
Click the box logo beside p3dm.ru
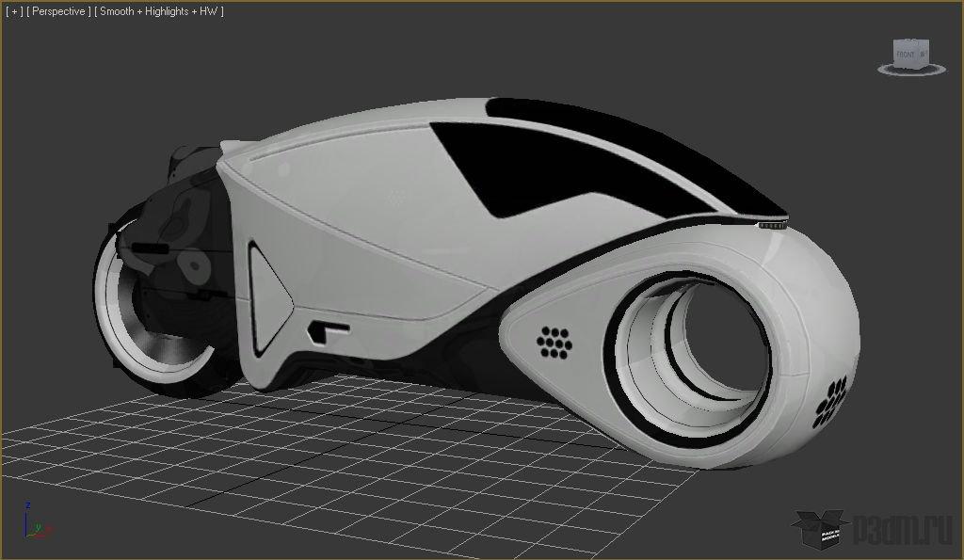click(x=822, y=529)
